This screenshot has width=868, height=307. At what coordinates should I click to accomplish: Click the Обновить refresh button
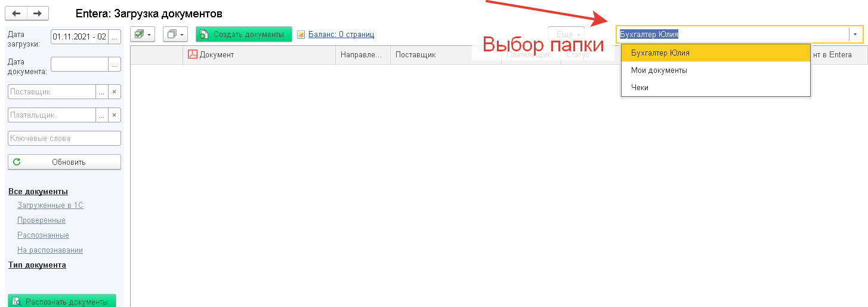[64, 162]
